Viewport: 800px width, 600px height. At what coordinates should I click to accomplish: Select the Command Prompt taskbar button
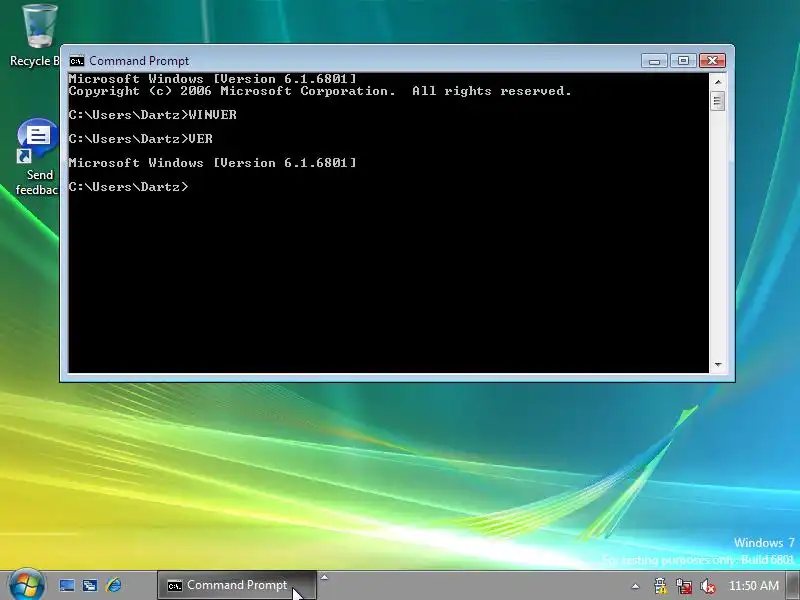(236, 585)
